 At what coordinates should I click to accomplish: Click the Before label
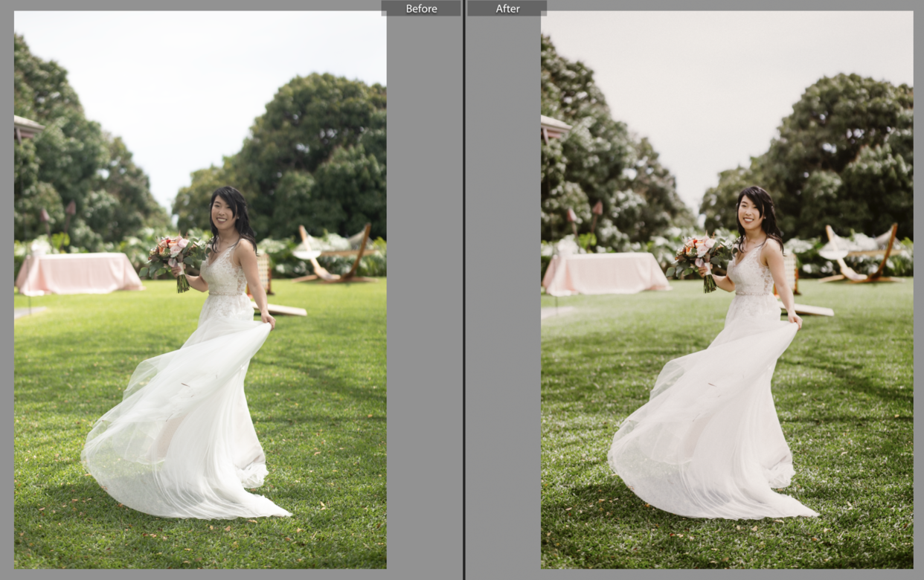[421, 9]
